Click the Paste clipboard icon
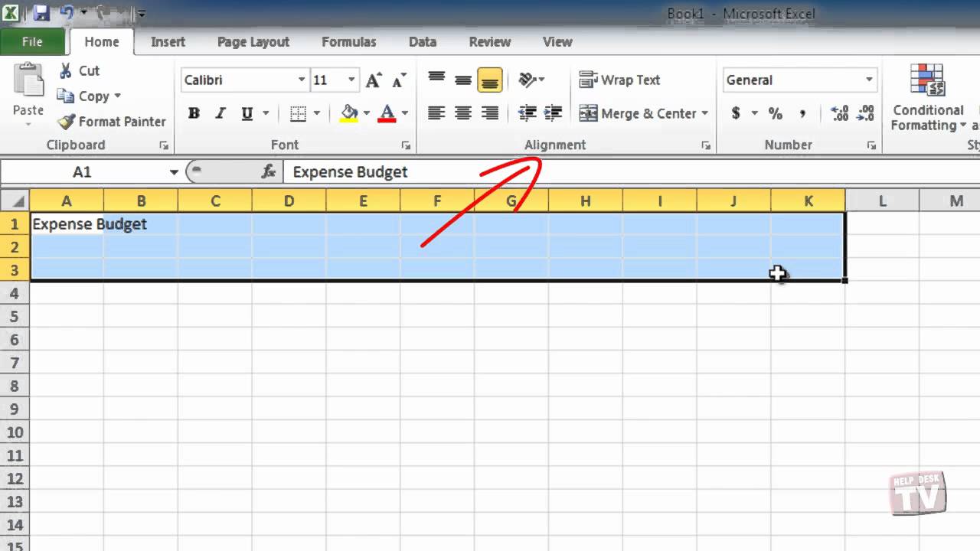 (x=29, y=81)
